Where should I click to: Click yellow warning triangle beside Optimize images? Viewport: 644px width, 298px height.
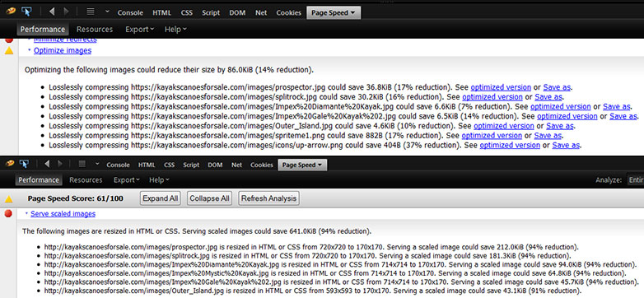(x=9, y=51)
